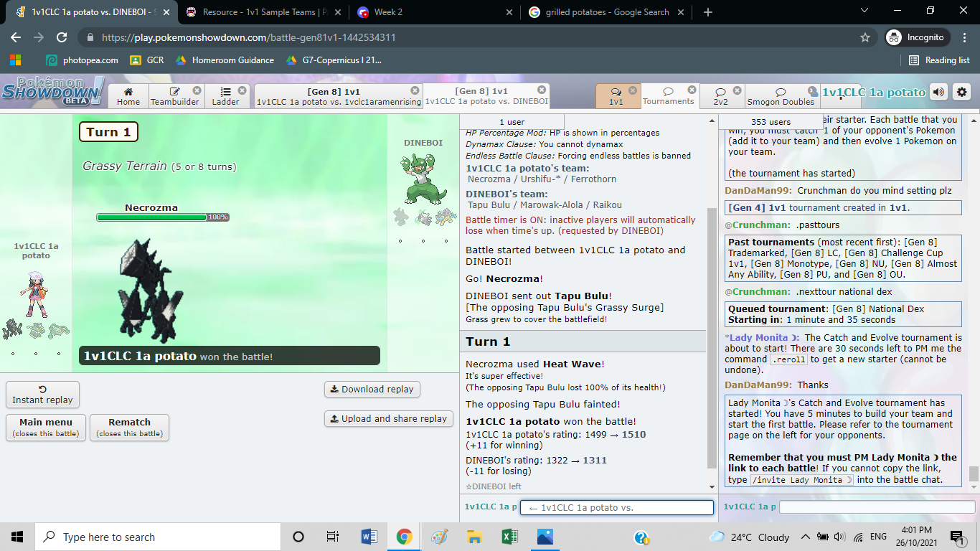This screenshot has height=551, width=980.
Task: Click the Necrozma battle sprite
Action: point(150,292)
